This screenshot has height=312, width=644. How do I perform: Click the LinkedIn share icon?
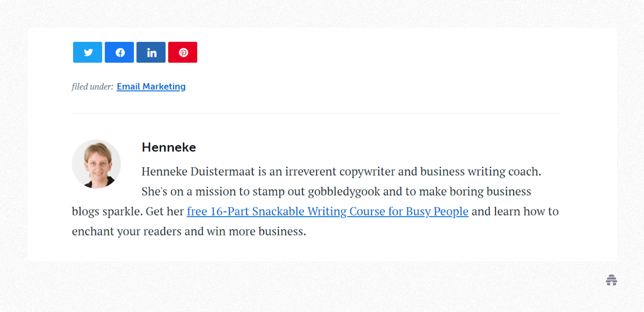pos(151,52)
